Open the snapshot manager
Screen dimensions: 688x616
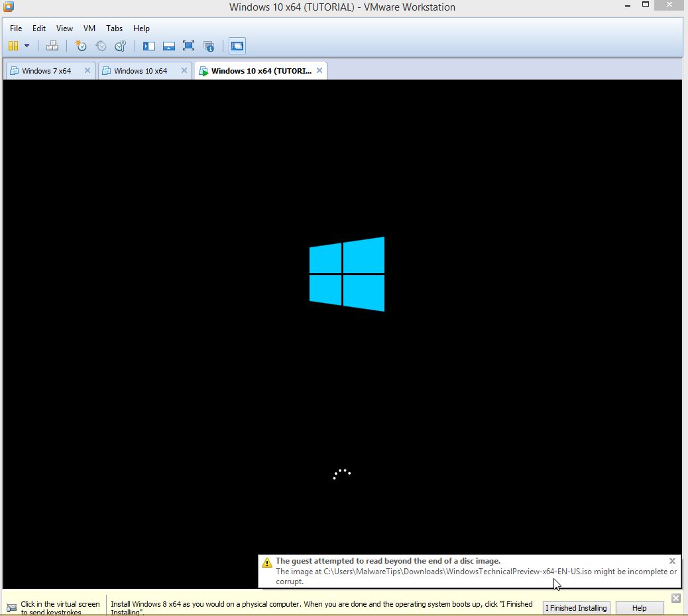[120, 46]
